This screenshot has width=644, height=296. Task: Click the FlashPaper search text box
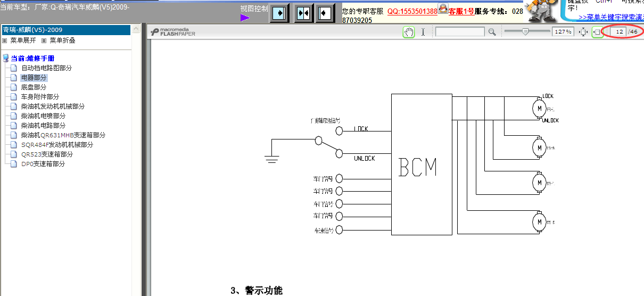coord(460,32)
